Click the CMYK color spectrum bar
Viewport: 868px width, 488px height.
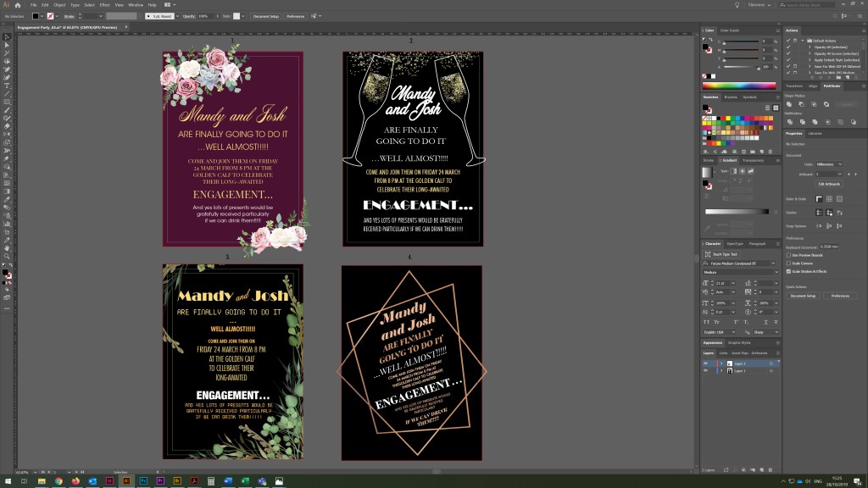pos(738,86)
